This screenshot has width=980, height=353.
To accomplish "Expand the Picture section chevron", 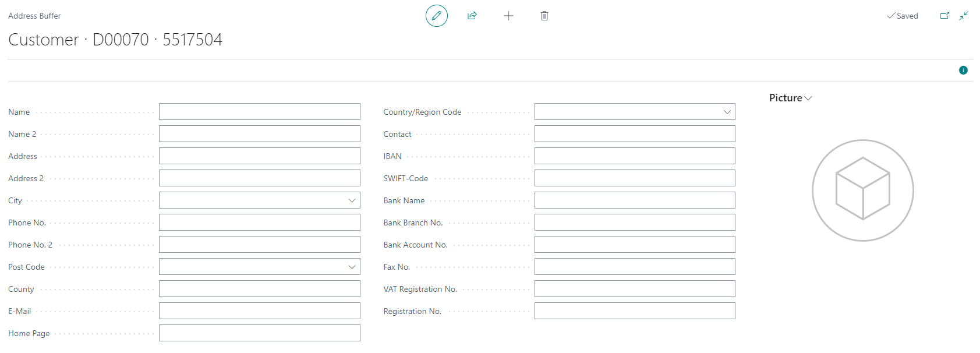I will (x=808, y=98).
